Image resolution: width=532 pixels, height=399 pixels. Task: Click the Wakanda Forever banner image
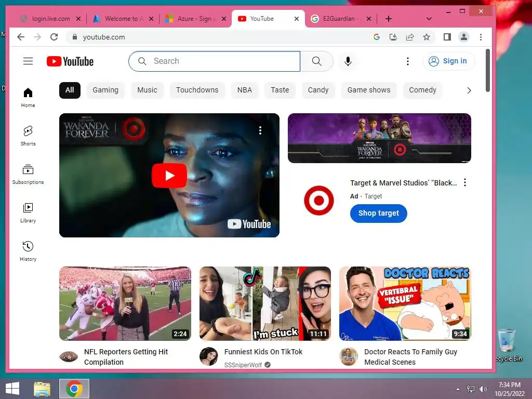pos(379,138)
